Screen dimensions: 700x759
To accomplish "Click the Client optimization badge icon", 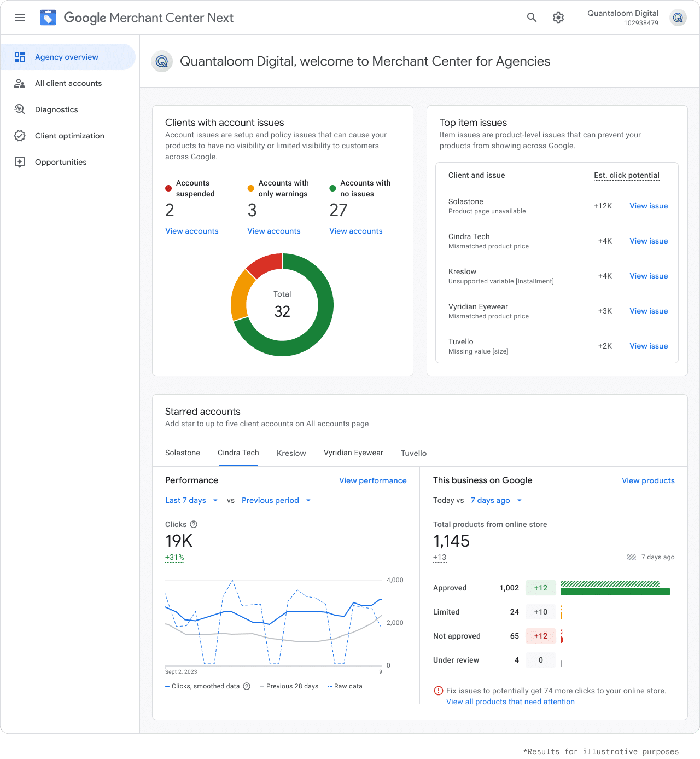I will click(20, 136).
